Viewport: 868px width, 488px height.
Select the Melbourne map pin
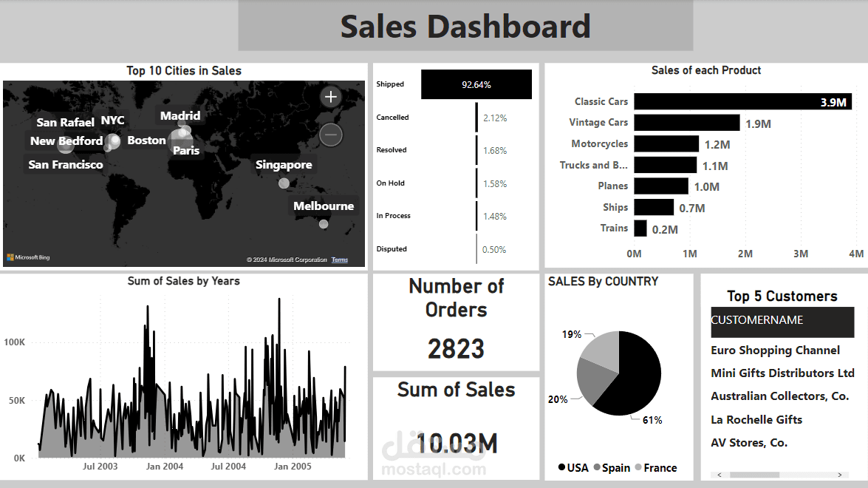click(324, 223)
